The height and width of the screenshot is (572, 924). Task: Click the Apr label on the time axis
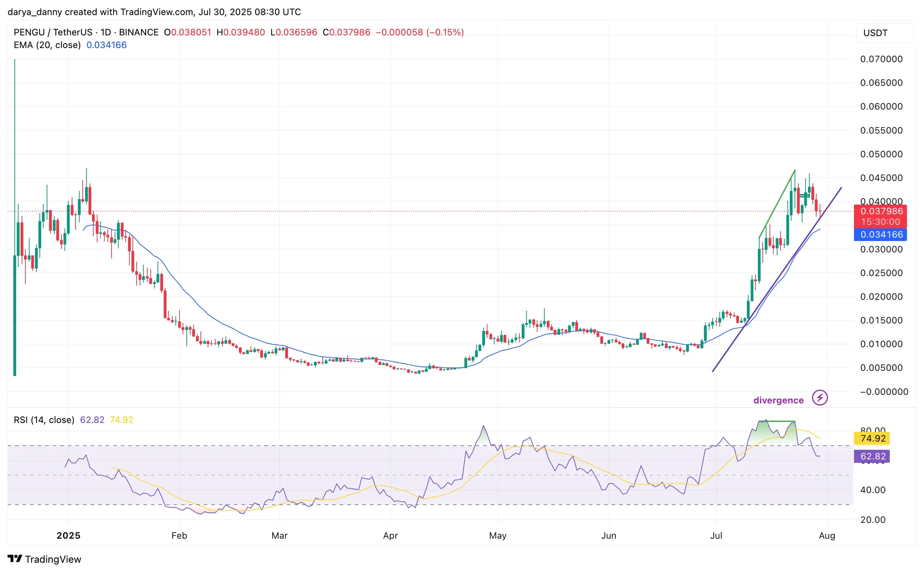(x=390, y=535)
